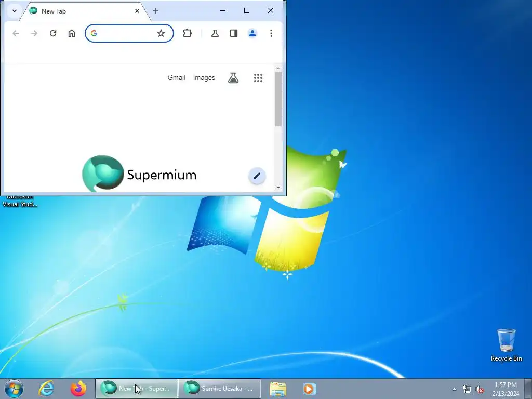Reload the page
This screenshot has height=399, width=532.
click(x=53, y=33)
